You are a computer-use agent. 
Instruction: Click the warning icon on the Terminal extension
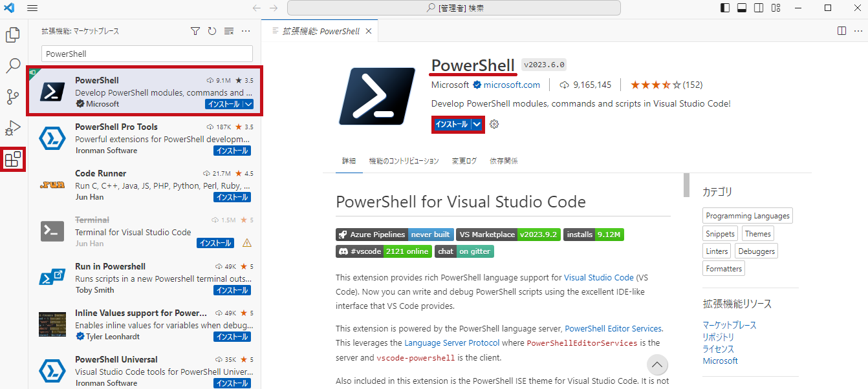click(246, 243)
